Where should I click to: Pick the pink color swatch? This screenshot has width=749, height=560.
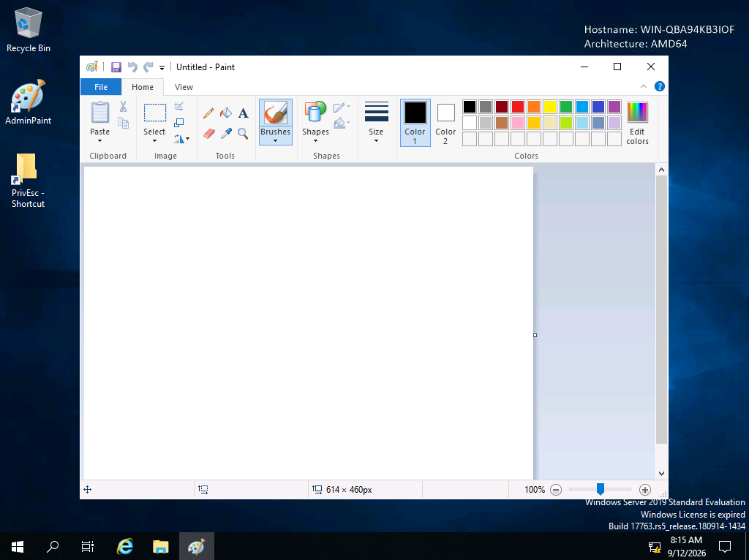coord(518,123)
